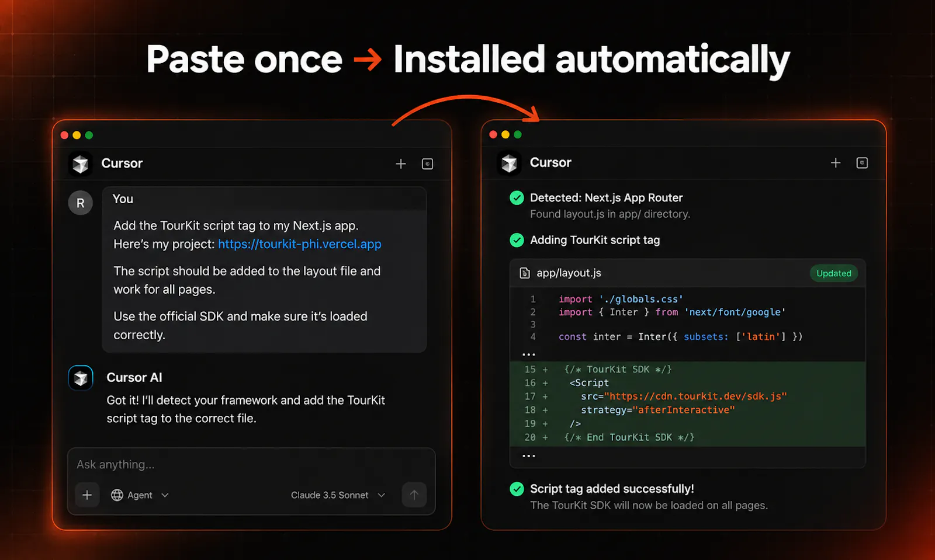Click the yellow minimize button of right Cursor window
Image resolution: width=935 pixels, height=560 pixels.
coord(505,135)
